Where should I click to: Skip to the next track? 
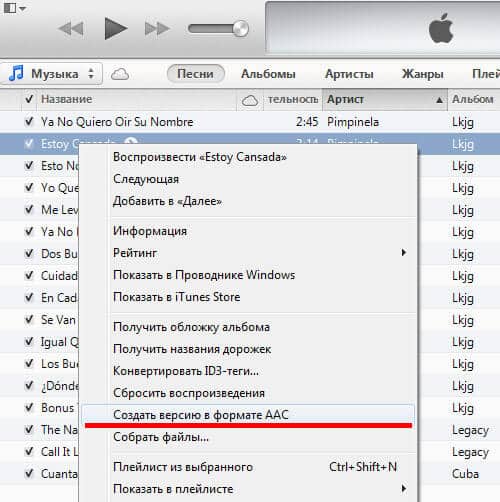coord(157,29)
